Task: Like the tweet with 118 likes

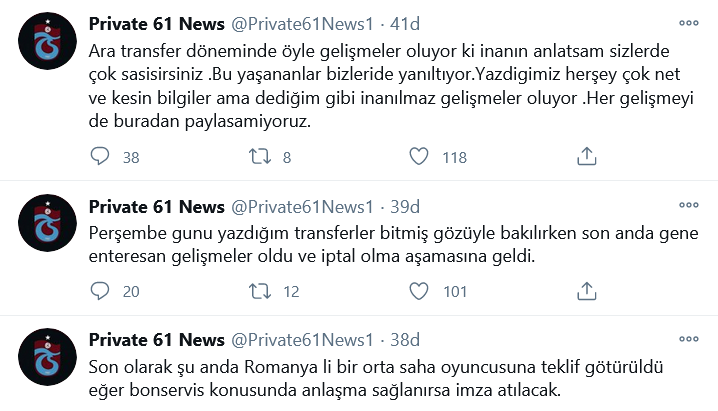Action: tap(419, 157)
